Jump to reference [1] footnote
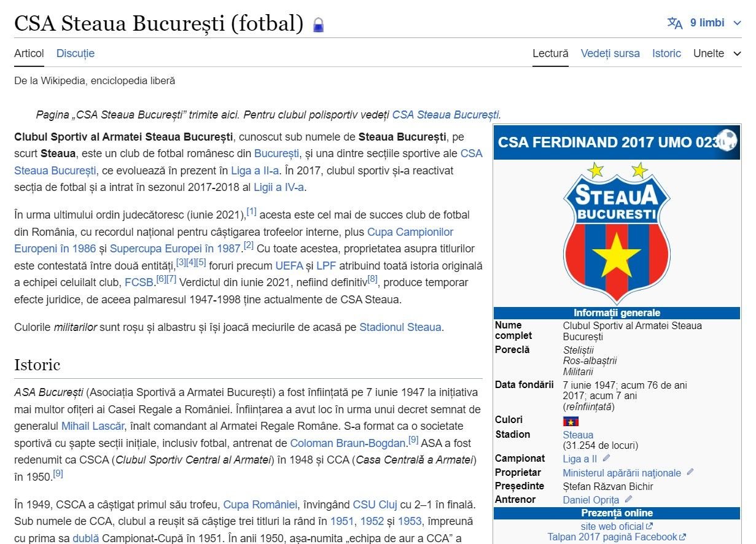This screenshot has height=544, width=756. [x=252, y=212]
